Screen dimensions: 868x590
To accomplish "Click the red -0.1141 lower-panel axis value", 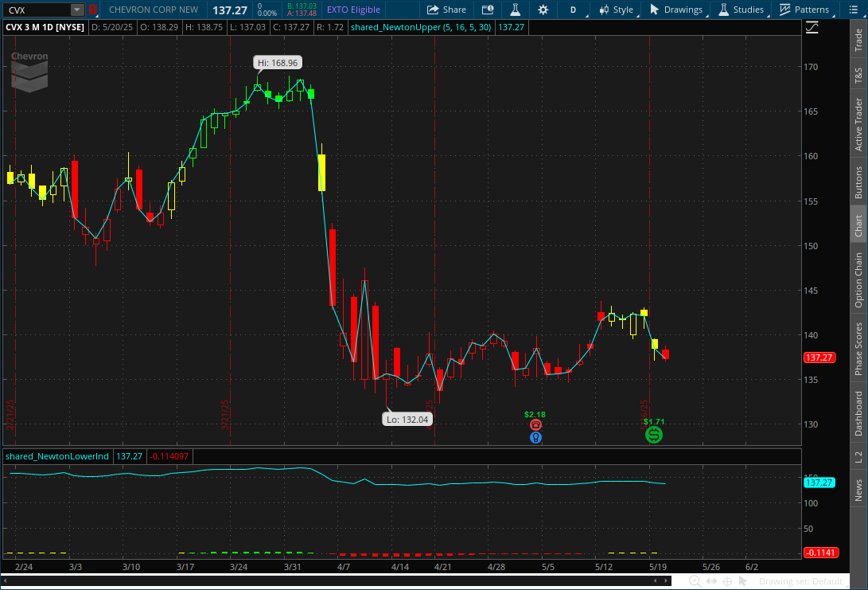I will coord(820,553).
